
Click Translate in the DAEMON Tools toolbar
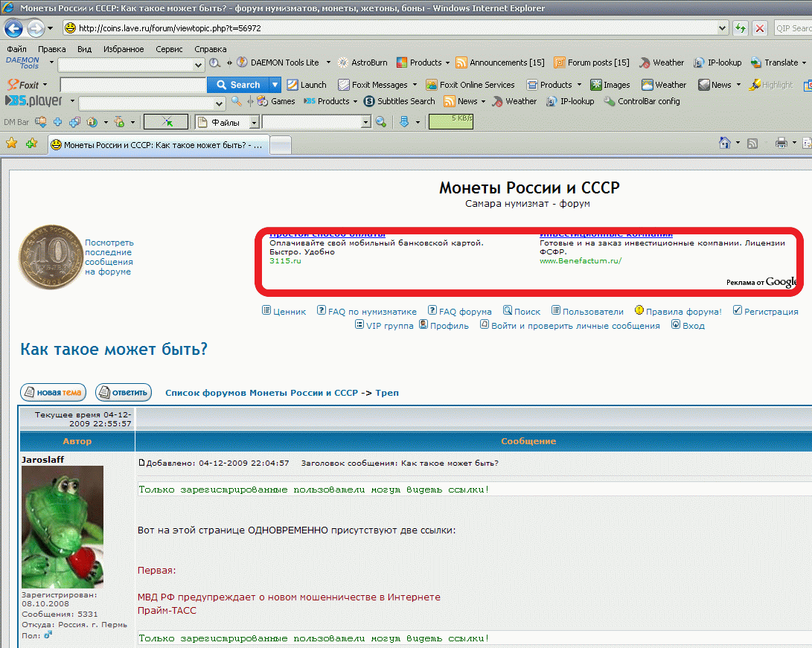[x=775, y=62]
